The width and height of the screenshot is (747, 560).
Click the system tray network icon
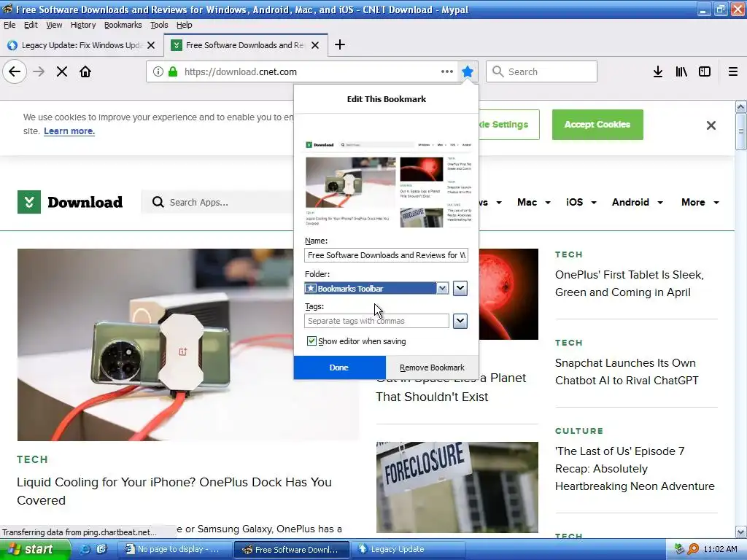[x=680, y=549]
